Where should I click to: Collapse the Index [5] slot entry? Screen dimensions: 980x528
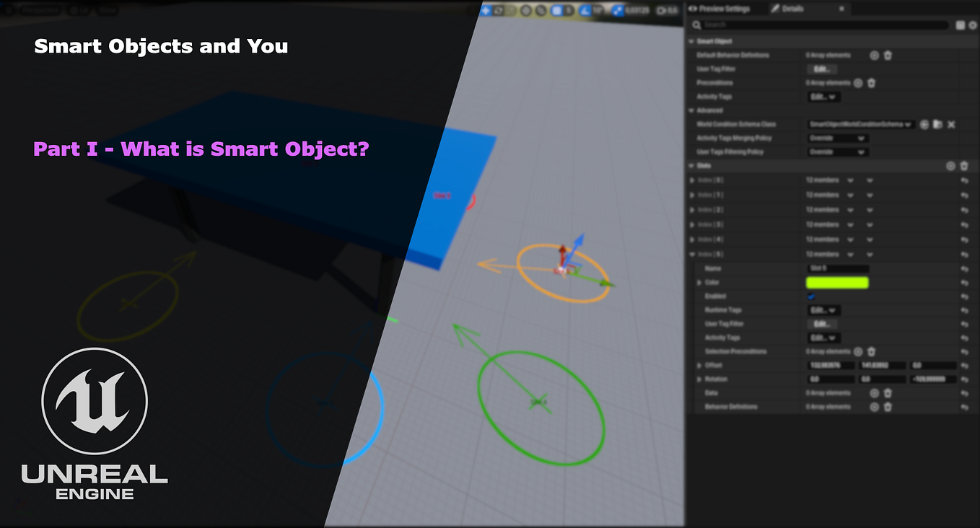[692, 255]
